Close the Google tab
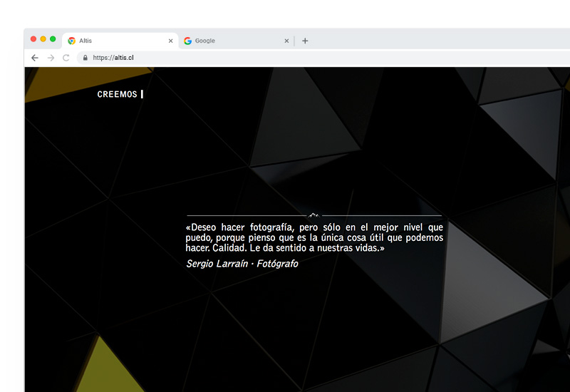 coord(286,41)
